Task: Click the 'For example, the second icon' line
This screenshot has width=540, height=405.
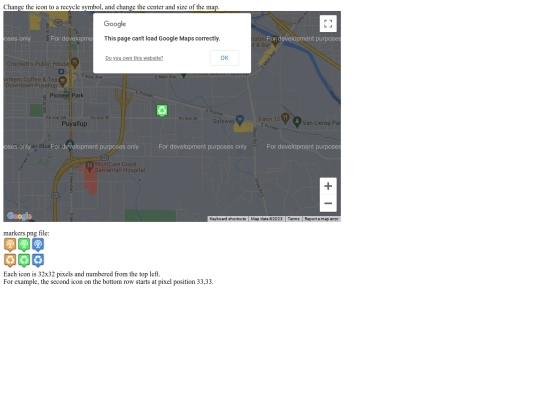Action: pos(108,282)
